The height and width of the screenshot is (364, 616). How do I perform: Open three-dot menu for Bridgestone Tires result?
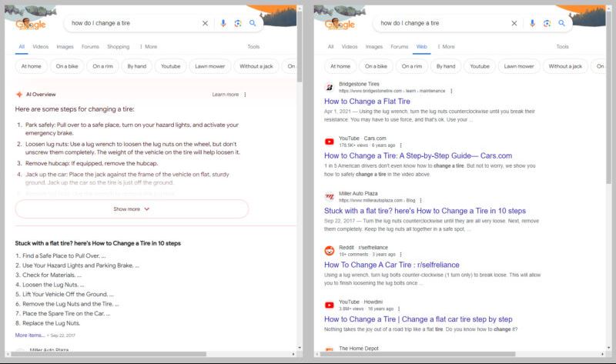coord(451,91)
